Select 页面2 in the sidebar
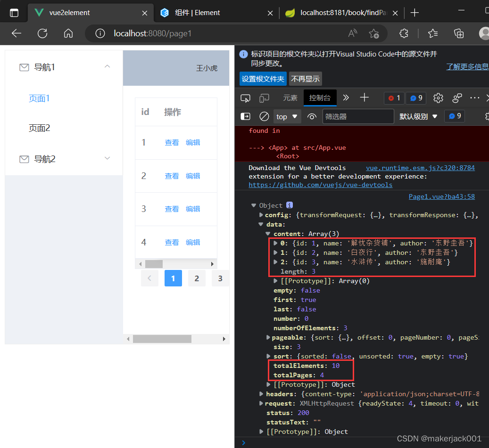Screen dimensions: 489x448 point(40,128)
